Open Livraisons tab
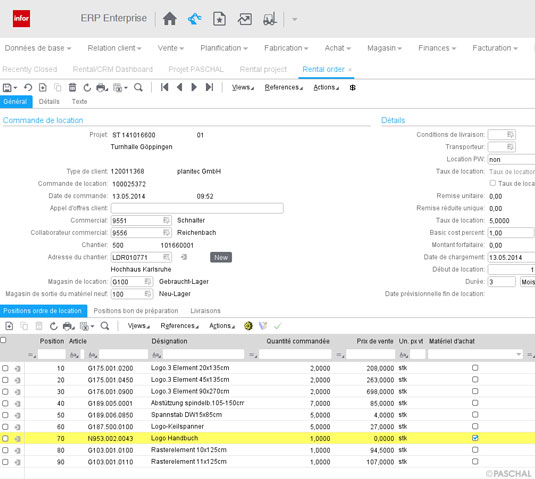The height and width of the screenshot is (479, 535). (205, 311)
